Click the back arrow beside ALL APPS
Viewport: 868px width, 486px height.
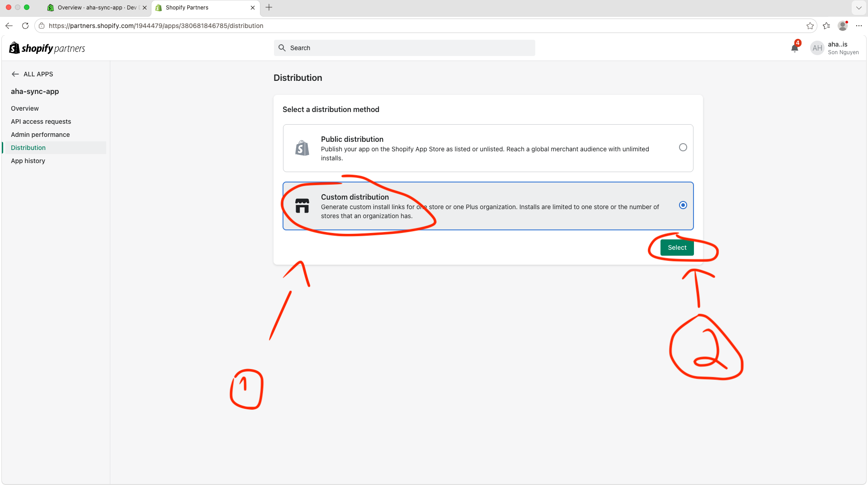click(15, 74)
